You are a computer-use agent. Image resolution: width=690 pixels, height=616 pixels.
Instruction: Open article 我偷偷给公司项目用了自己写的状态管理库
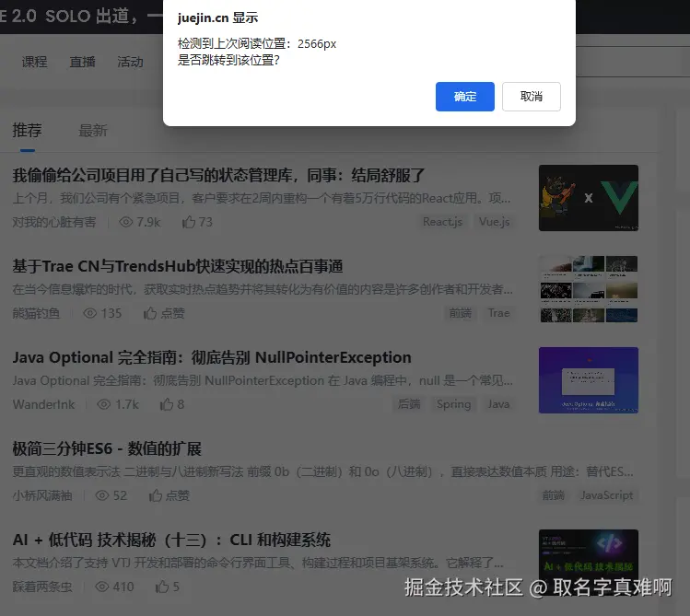[218, 175]
